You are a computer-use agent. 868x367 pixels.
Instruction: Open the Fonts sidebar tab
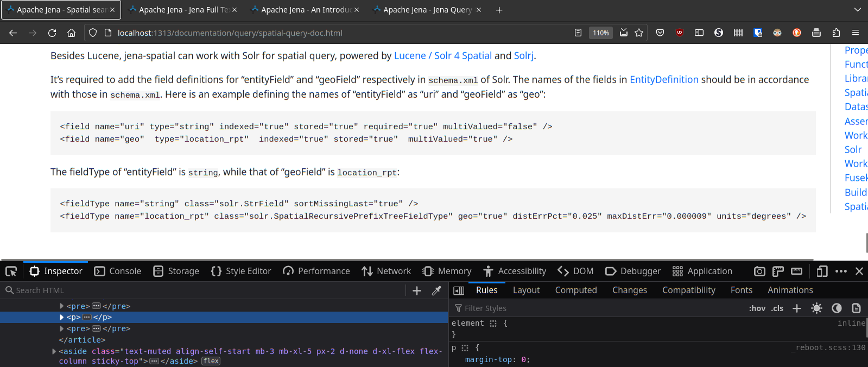tap(742, 290)
